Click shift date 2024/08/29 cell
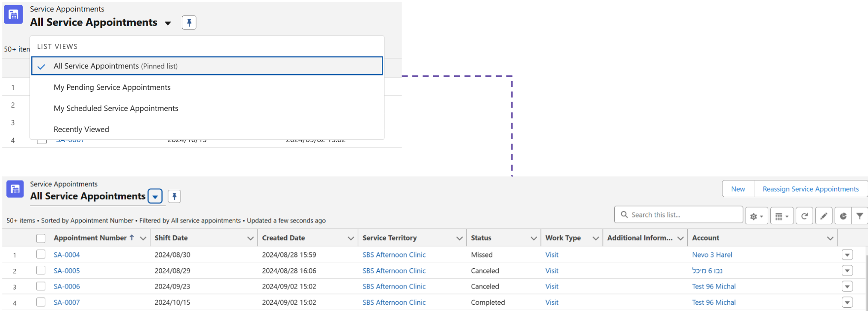Image resolution: width=868 pixels, height=315 pixels. 172,270
